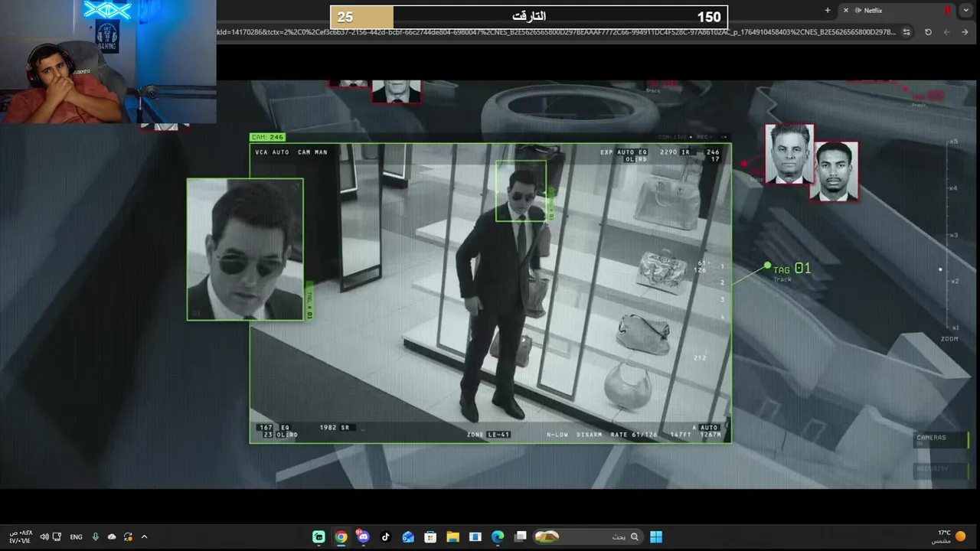
Task: Open the taskbar clock and date
Action: (21, 536)
